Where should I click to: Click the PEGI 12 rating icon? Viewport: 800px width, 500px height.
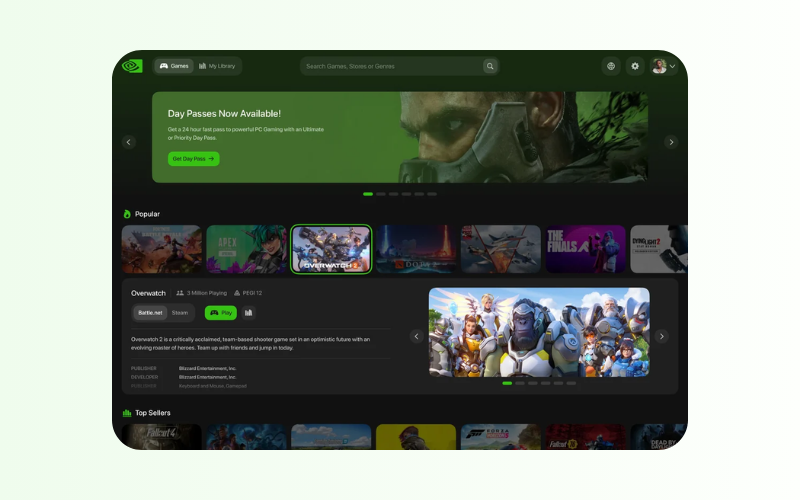(x=237, y=293)
